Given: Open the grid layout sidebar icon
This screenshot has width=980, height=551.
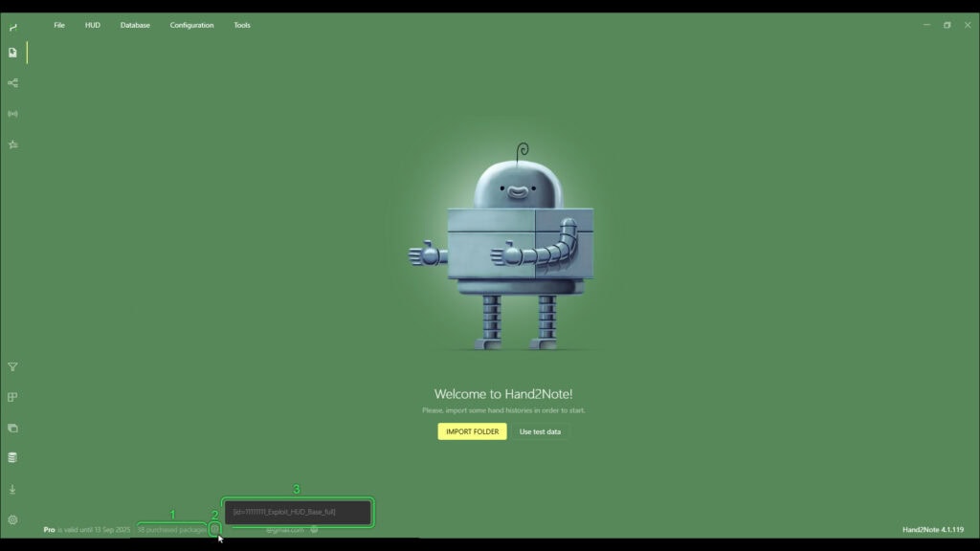Looking at the screenshot, I should click(x=12, y=397).
